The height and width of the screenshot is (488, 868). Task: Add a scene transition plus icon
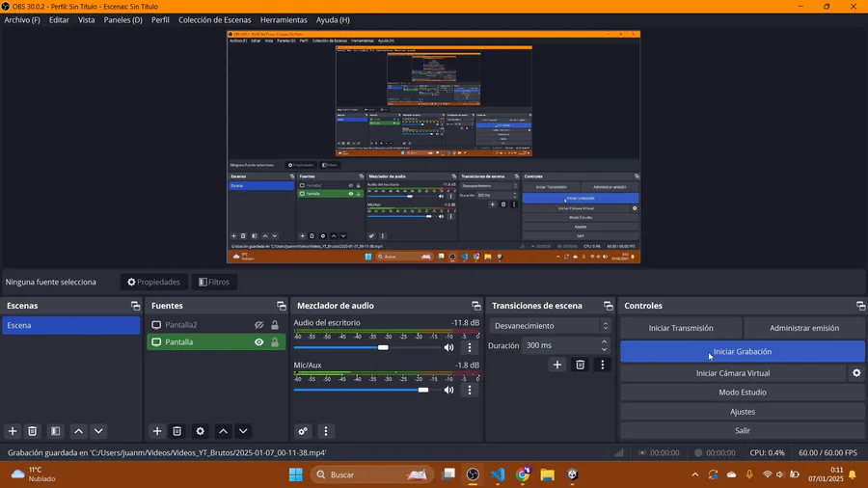[557, 365]
